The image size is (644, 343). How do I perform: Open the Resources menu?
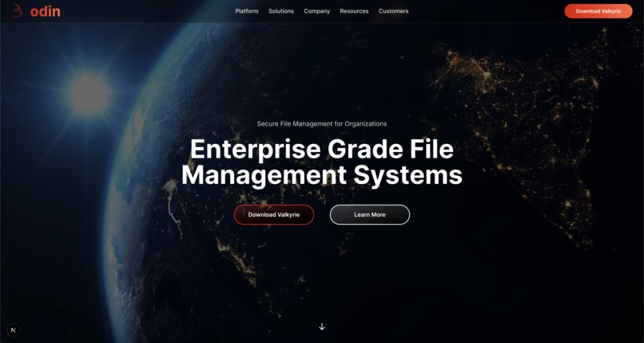354,11
